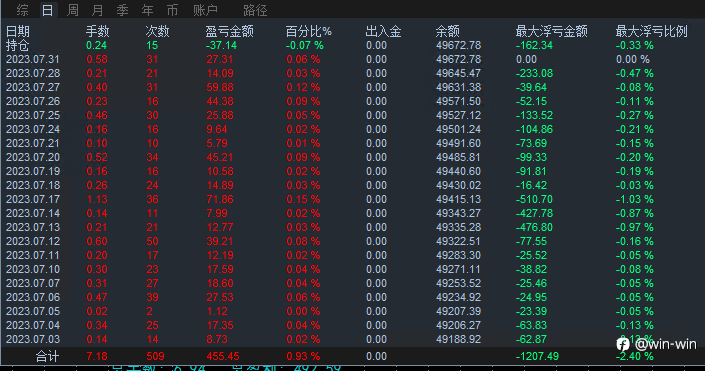Click the 次数 column header
Image resolution: width=705 pixels, height=371 pixels.
click(157, 31)
